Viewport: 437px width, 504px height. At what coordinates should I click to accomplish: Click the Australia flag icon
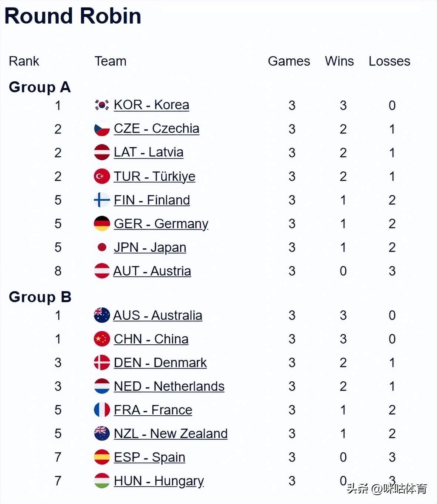(102, 315)
